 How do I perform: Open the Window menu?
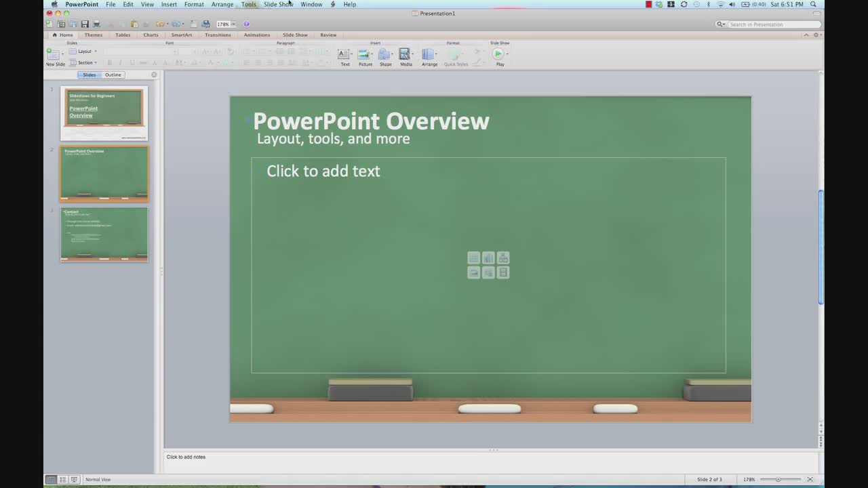[311, 4]
